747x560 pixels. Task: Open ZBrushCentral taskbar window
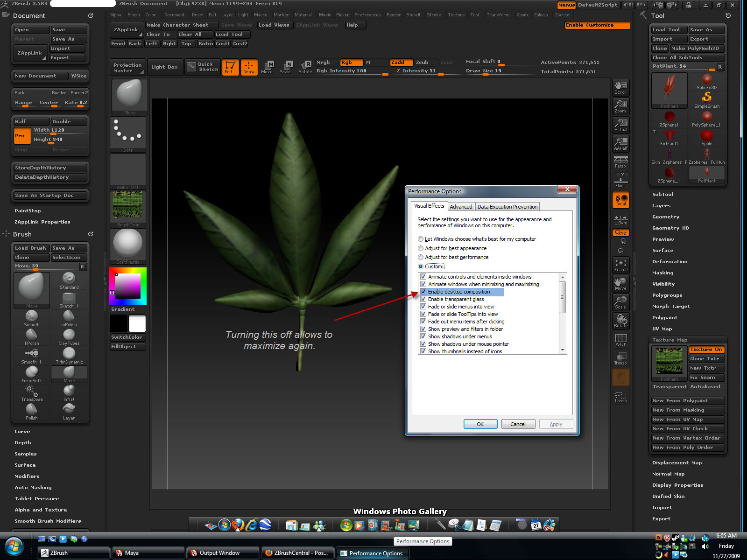pyautogui.click(x=297, y=553)
